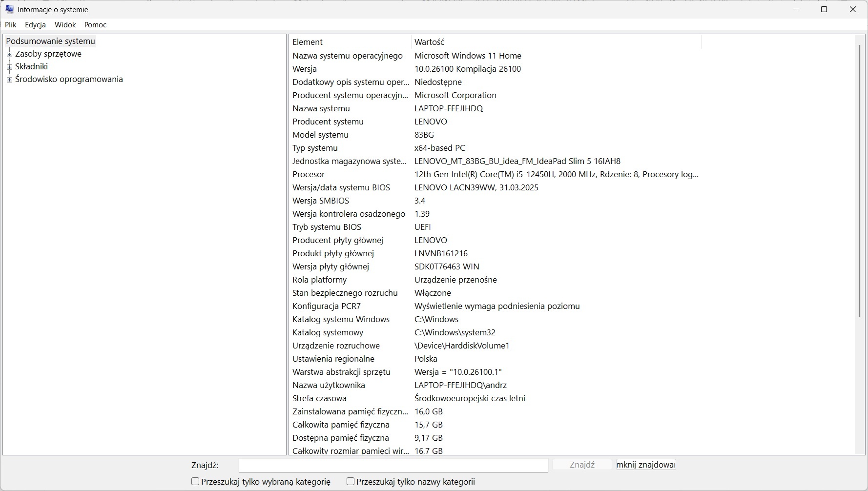Viewport: 868px width, 491px height.
Task: Click the LNVNB161216 value
Action: pos(441,253)
